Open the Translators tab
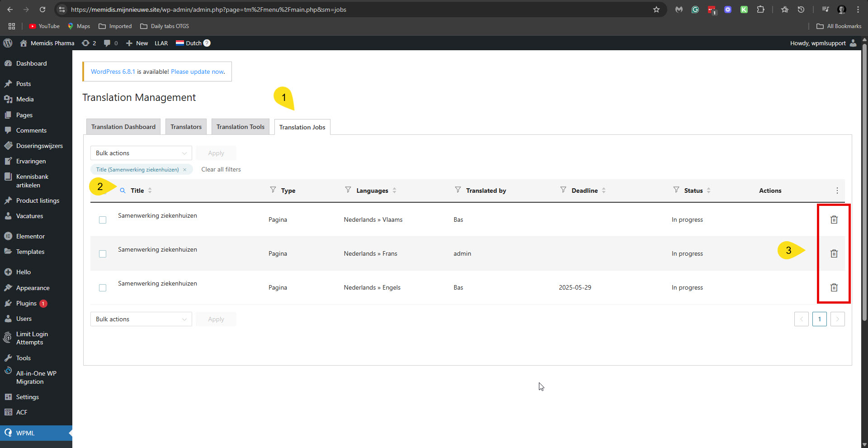The image size is (868, 448). [186, 127]
